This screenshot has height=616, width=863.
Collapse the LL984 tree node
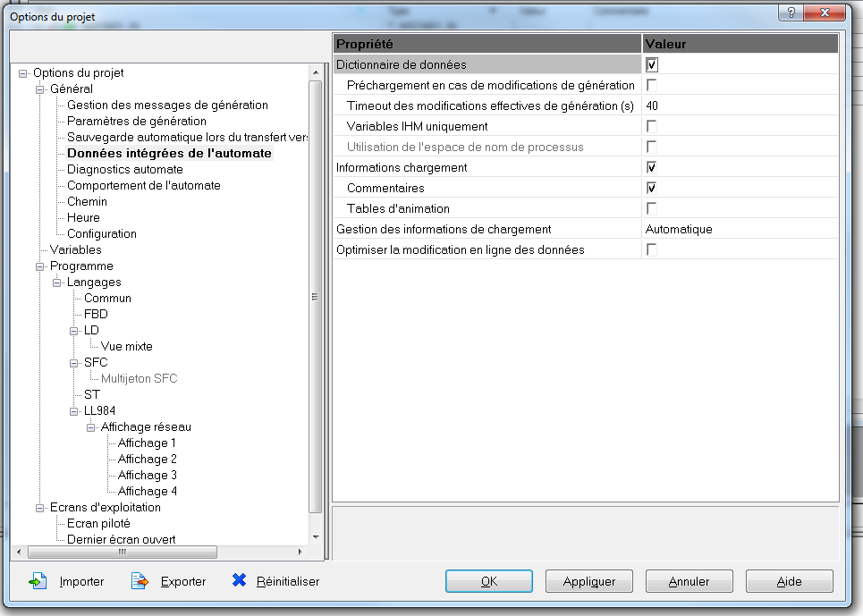(x=74, y=411)
